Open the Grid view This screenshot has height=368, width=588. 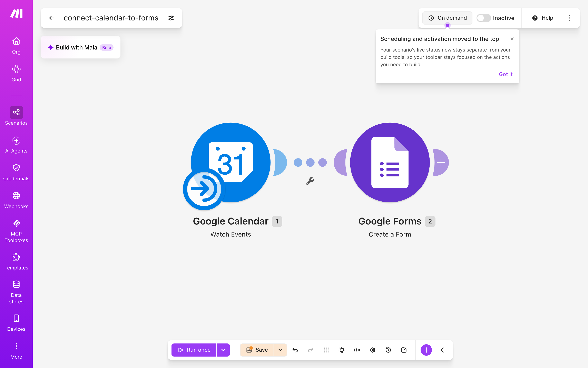pos(16,74)
